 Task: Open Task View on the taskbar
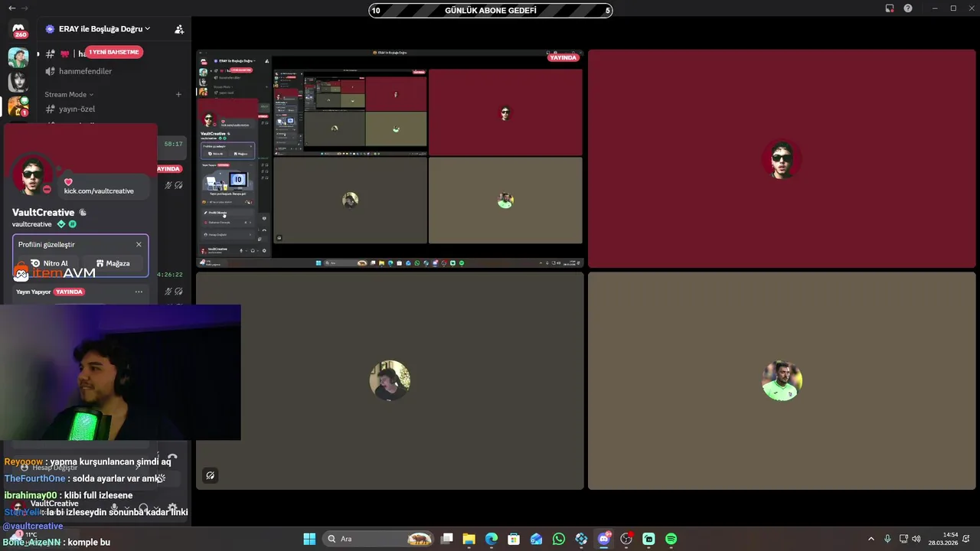tap(447, 539)
